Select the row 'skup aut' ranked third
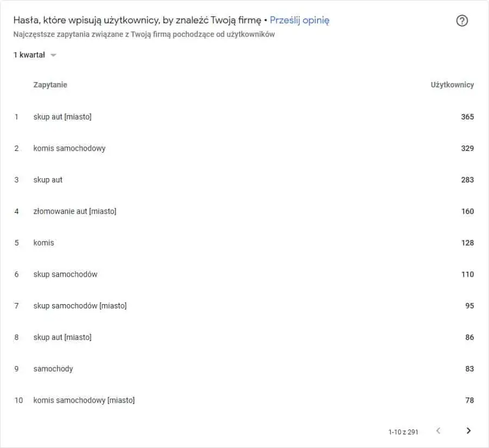 (244, 180)
